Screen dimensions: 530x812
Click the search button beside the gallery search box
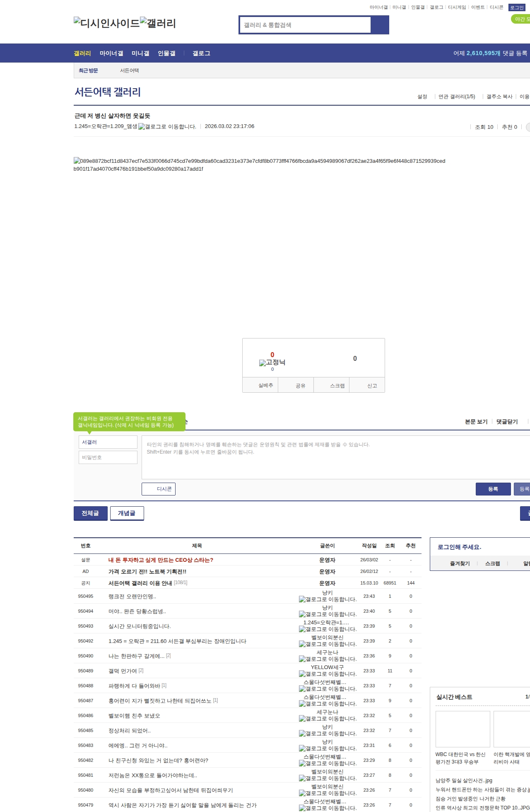point(380,25)
